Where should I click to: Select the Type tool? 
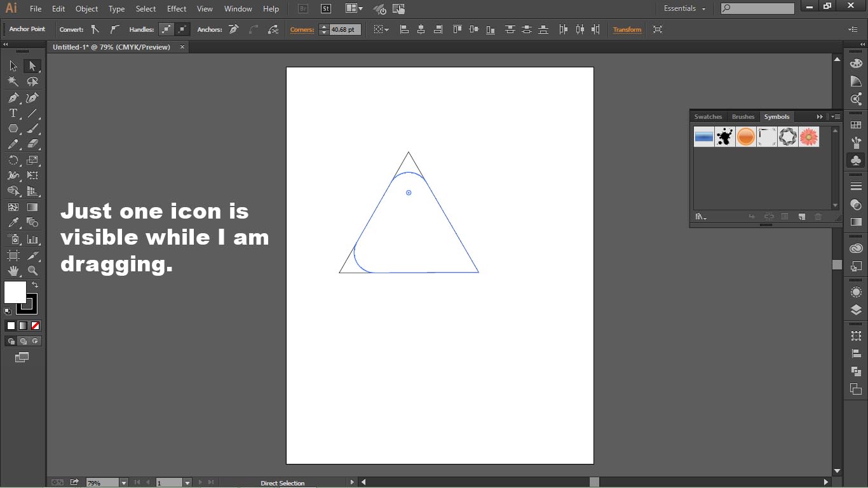coord(13,113)
